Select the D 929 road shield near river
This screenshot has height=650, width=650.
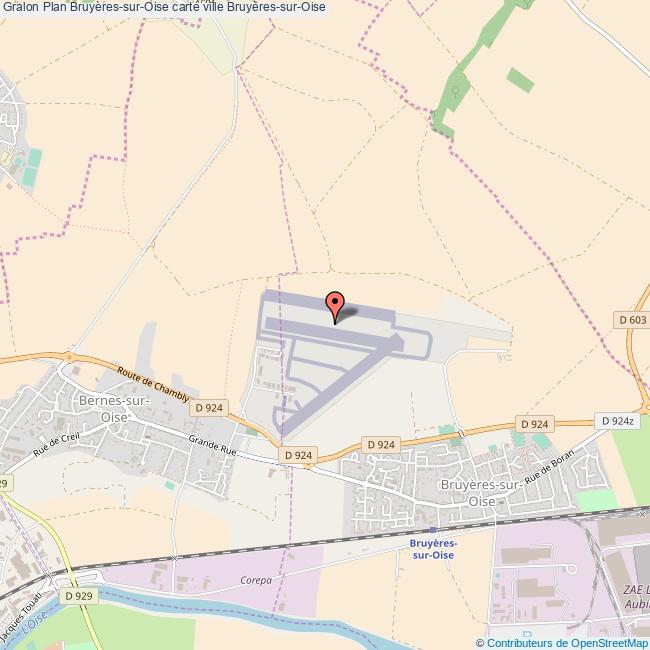(x=79, y=596)
